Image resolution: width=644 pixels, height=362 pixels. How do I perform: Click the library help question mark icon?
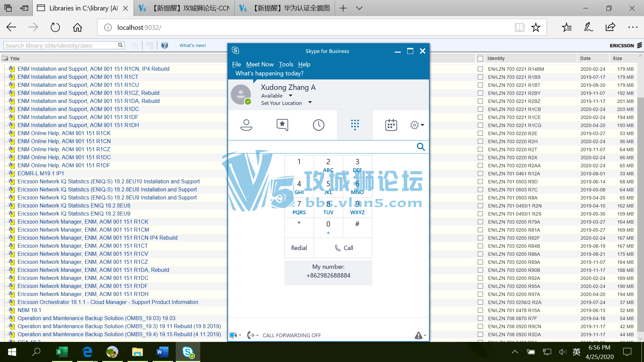pos(164,45)
